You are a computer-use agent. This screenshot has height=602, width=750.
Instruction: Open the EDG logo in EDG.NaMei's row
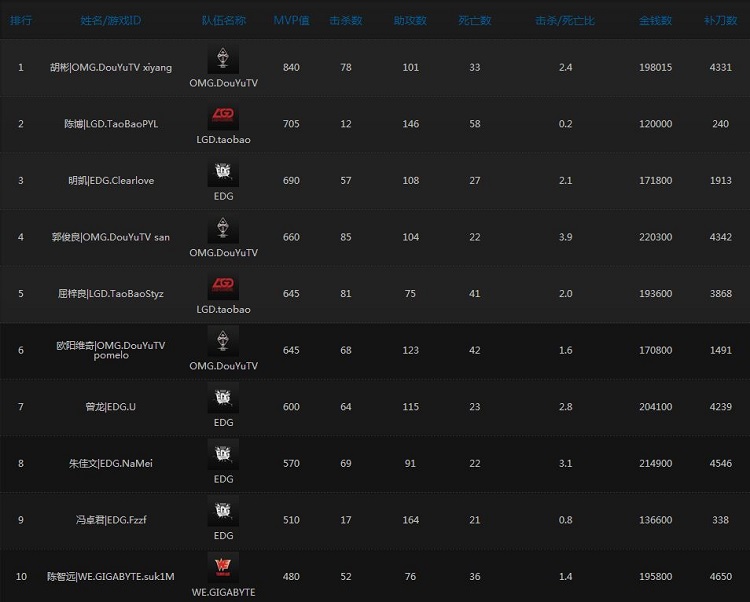223,456
